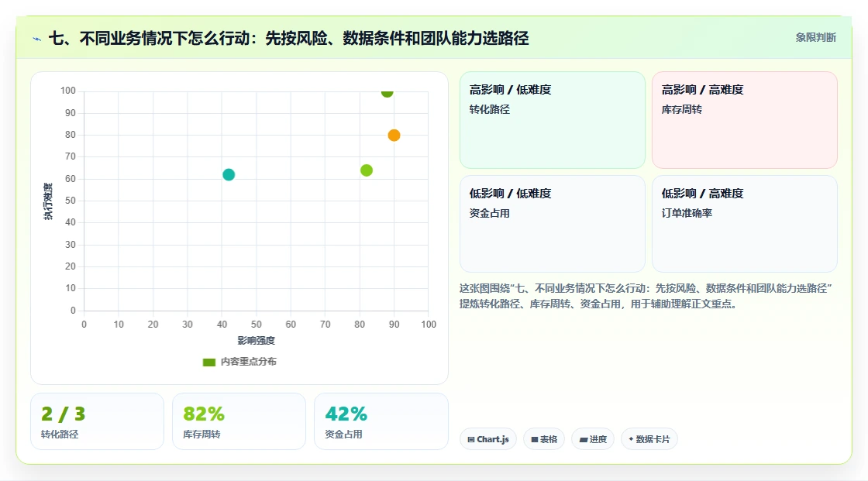Click 订单准确率 in the low-impact high-difficulty card
Screen dimensions: 868x481
click(687, 213)
